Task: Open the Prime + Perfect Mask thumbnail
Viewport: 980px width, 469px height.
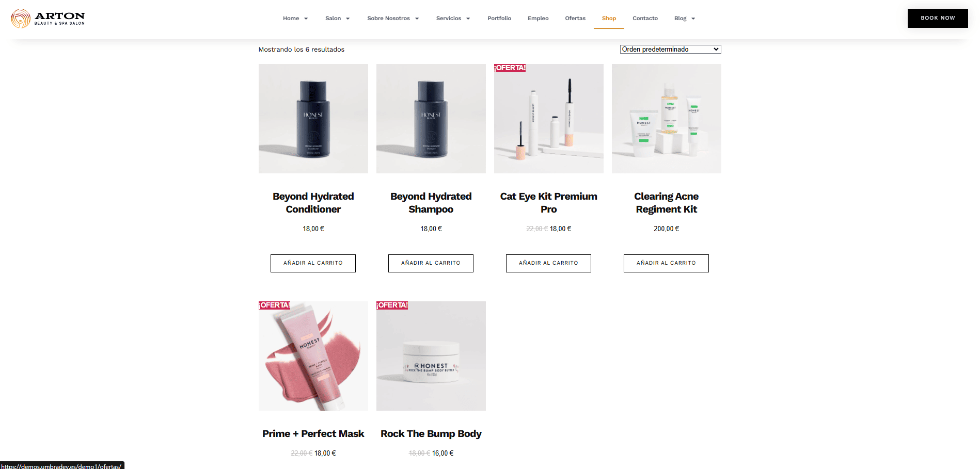Action: click(x=313, y=356)
